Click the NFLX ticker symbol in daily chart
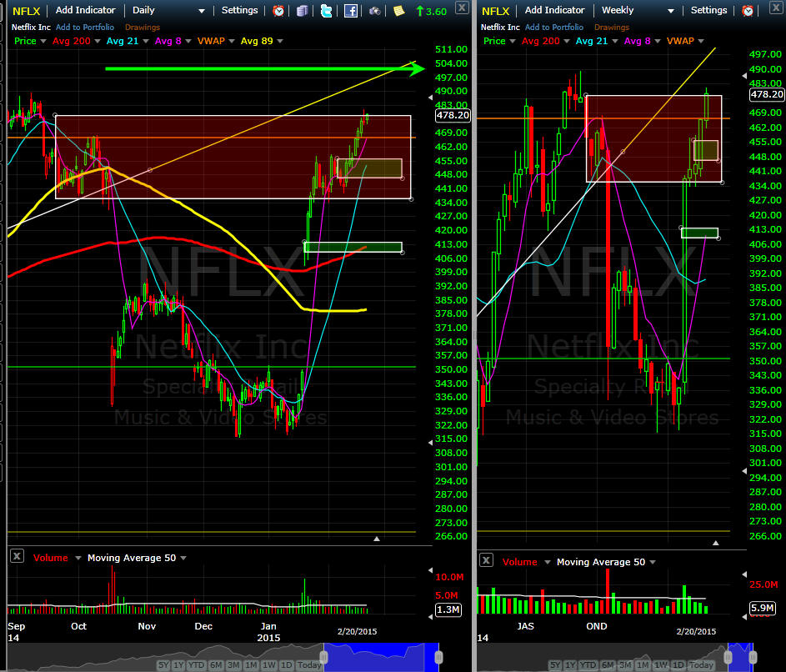 coord(26,11)
